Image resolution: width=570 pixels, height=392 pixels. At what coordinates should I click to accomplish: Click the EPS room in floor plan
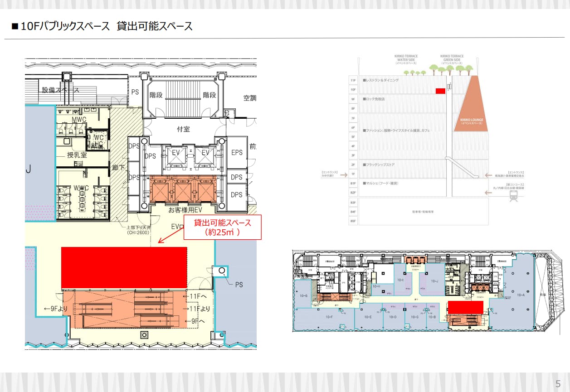click(x=237, y=153)
